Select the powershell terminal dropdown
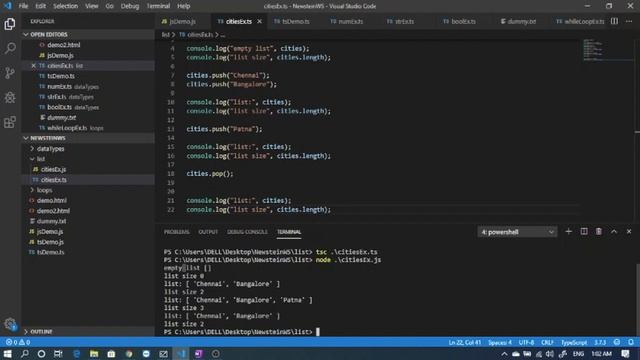This screenshot has width=640, height=360. 517,232
